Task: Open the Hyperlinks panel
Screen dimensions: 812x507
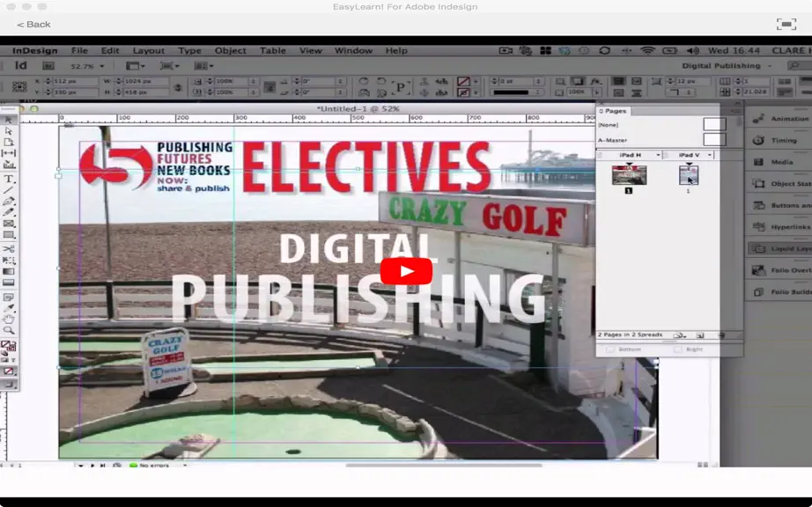Action: 780,226
